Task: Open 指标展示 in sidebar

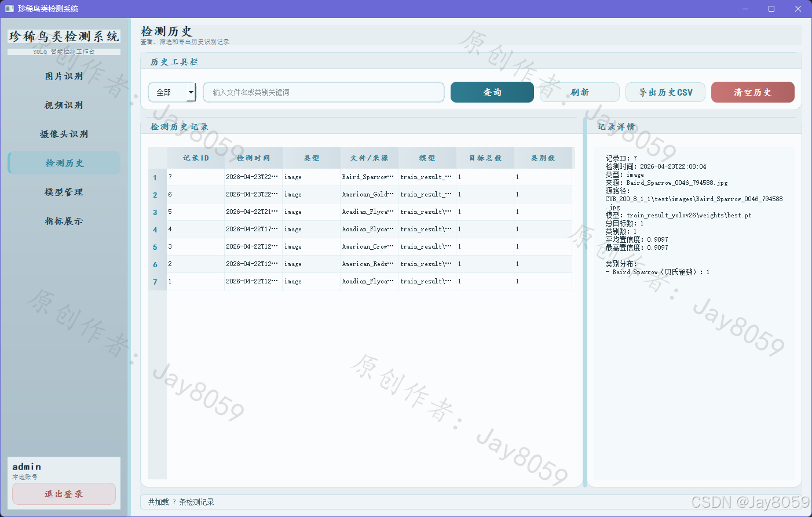Action: [x=64, y=221]
